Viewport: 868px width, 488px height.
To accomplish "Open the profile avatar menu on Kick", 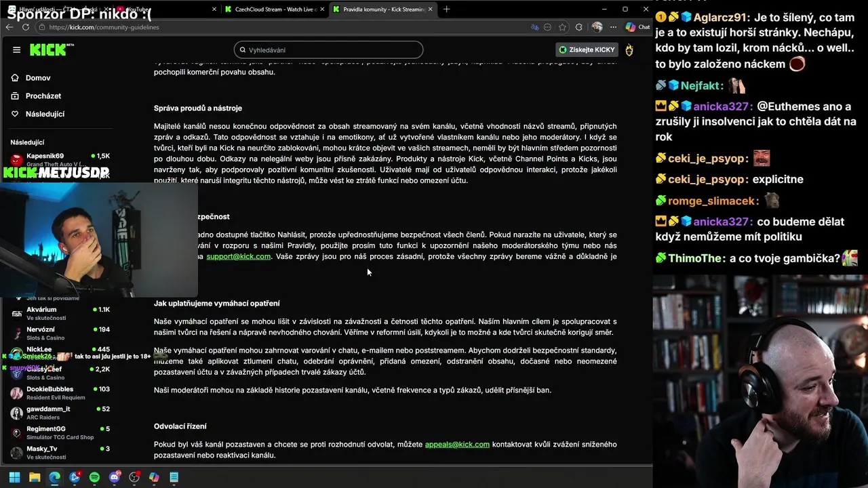I will click(629, 50).
